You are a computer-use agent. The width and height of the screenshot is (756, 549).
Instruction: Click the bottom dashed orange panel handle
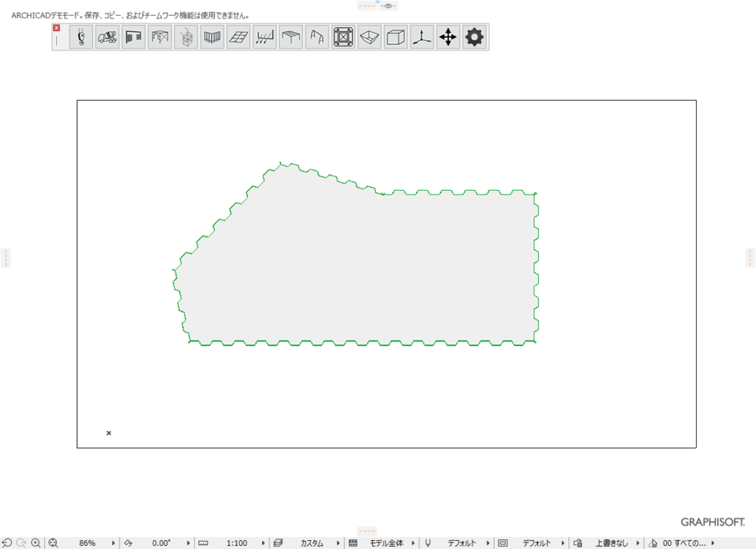(367, 531)
